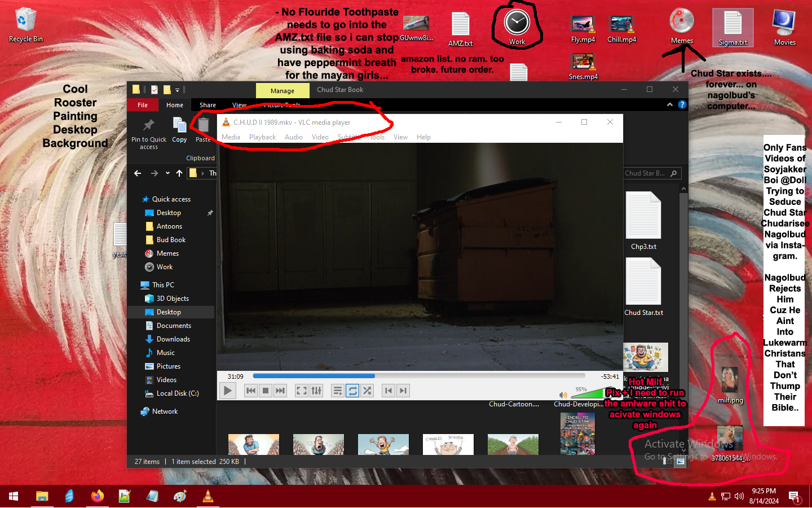Open Antoons folder in sidebar

(169, 226)
